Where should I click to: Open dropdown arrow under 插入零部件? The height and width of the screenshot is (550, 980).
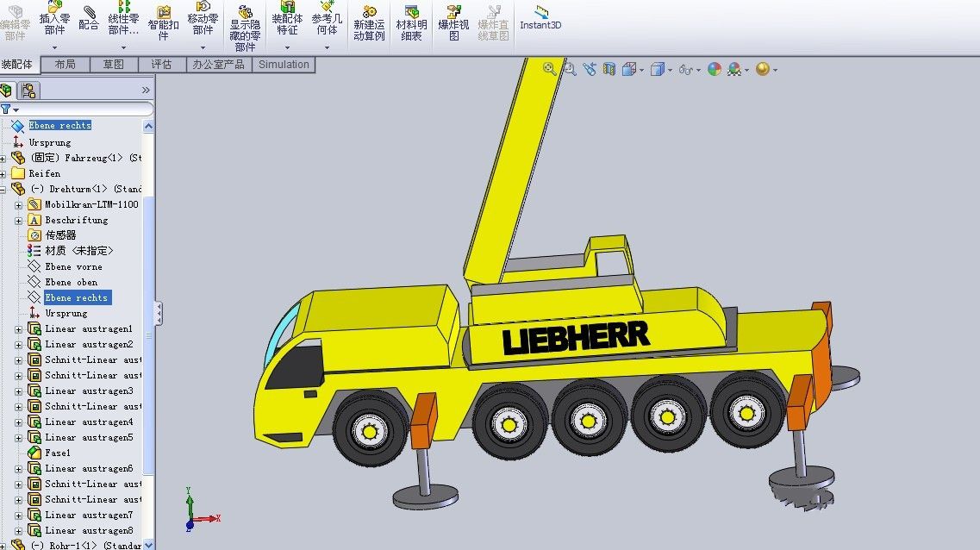54,47
